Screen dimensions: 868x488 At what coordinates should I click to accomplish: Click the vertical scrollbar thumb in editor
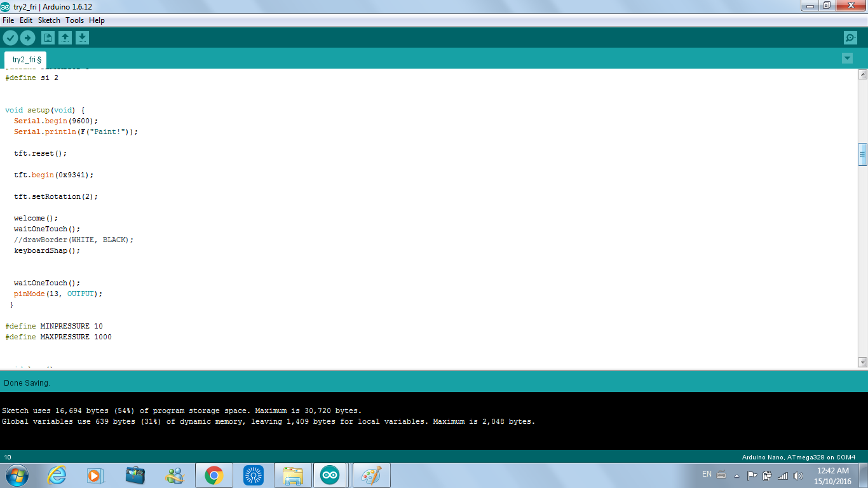(862, 154)
